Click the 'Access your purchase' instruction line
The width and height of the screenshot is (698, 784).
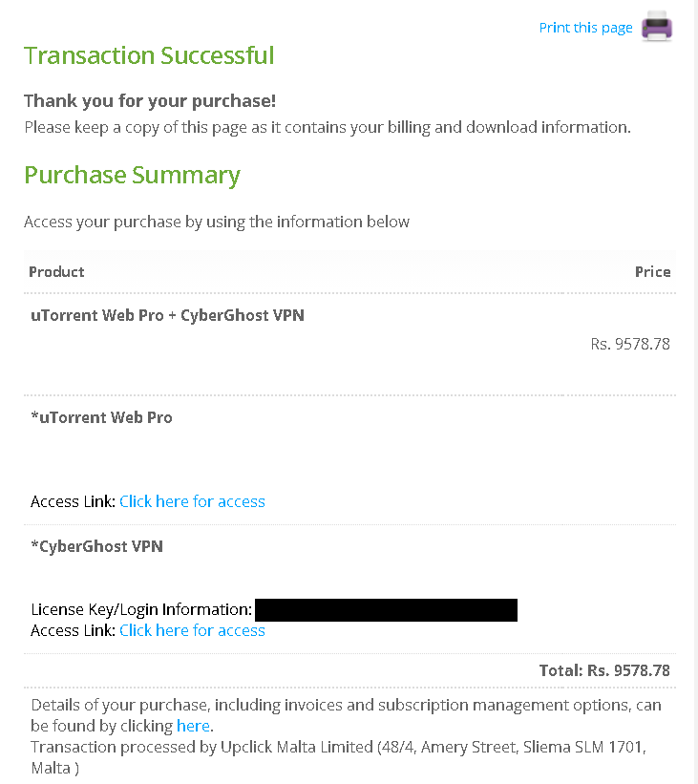coord(217,222)
